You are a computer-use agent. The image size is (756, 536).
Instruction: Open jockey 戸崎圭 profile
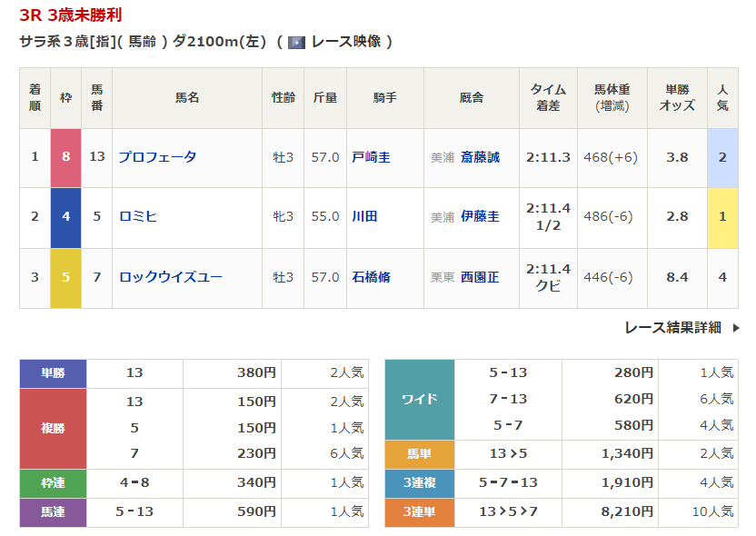click(371, 157)
